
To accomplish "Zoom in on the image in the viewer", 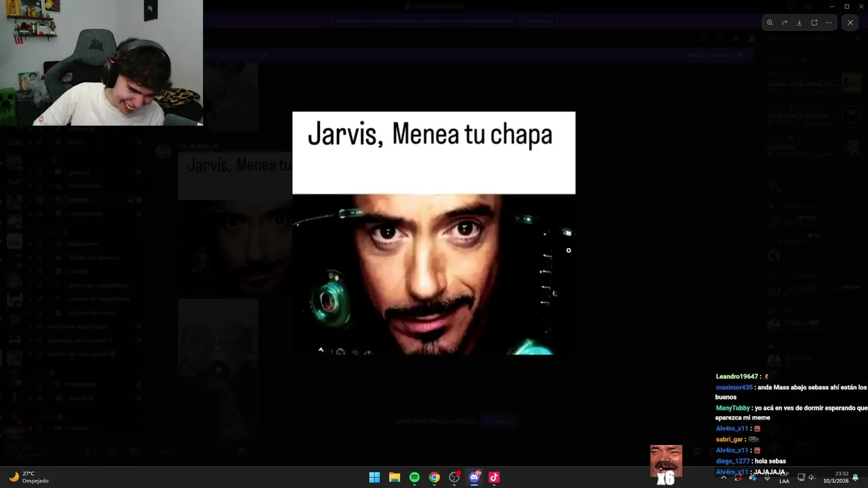I will click(770, 22).
